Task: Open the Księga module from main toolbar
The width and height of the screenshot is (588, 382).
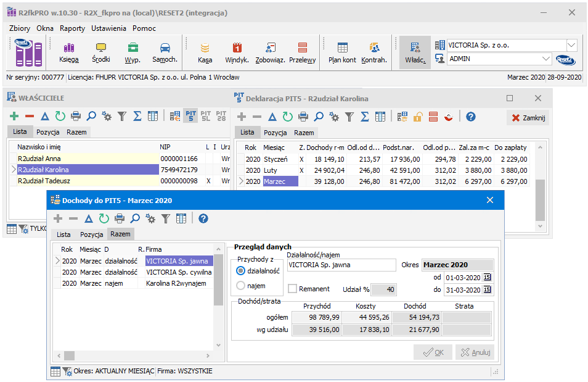Action: (x=69, y=52)
